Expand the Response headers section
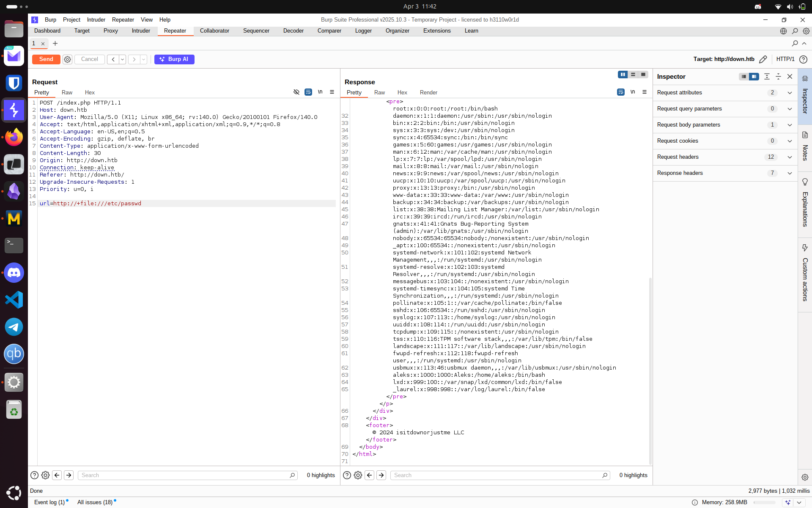The image size is (812, 508). (x=789, y=173)
